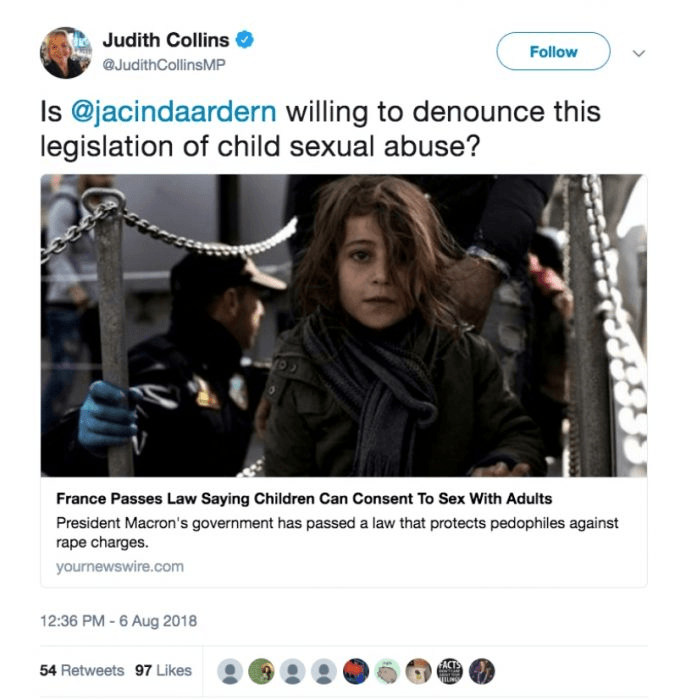
Task: Open the @jacindaardern mention
Action: pos(174,112)
